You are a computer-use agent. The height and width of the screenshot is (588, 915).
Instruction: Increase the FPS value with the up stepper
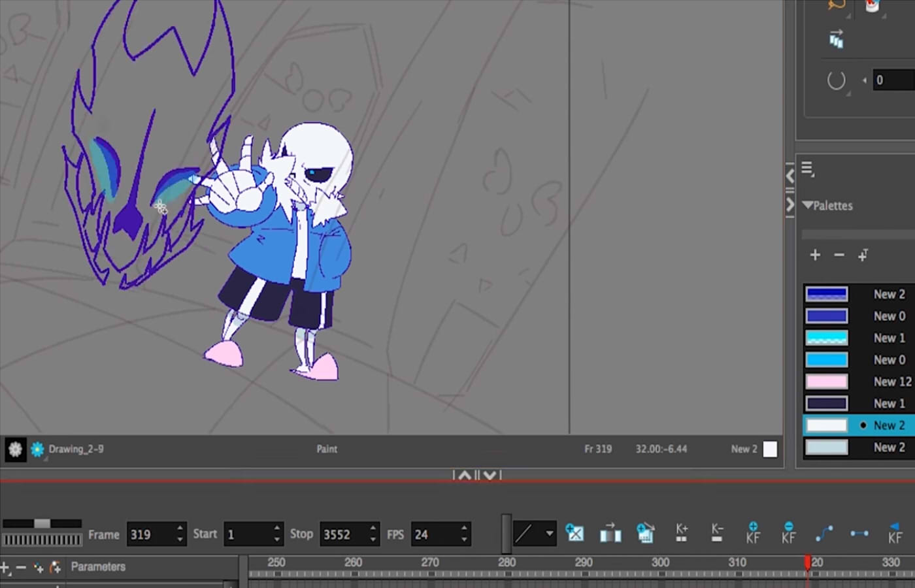pos(464,529)
